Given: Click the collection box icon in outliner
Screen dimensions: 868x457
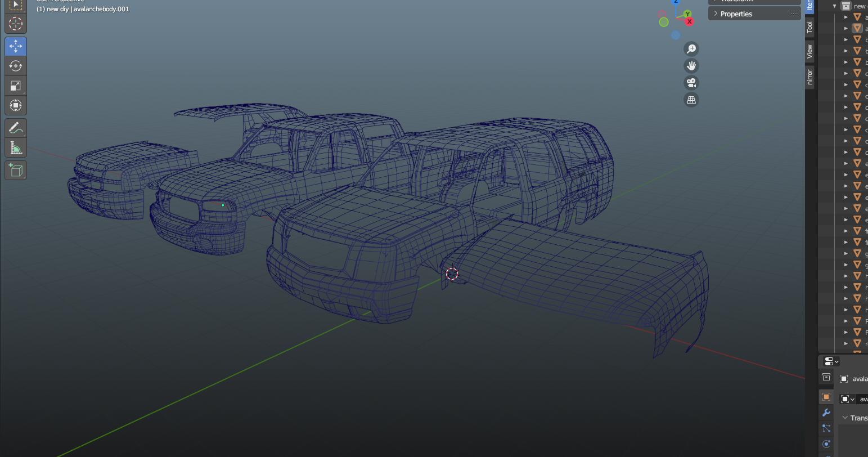Looking at the screenshot, I should coord(845,6).
